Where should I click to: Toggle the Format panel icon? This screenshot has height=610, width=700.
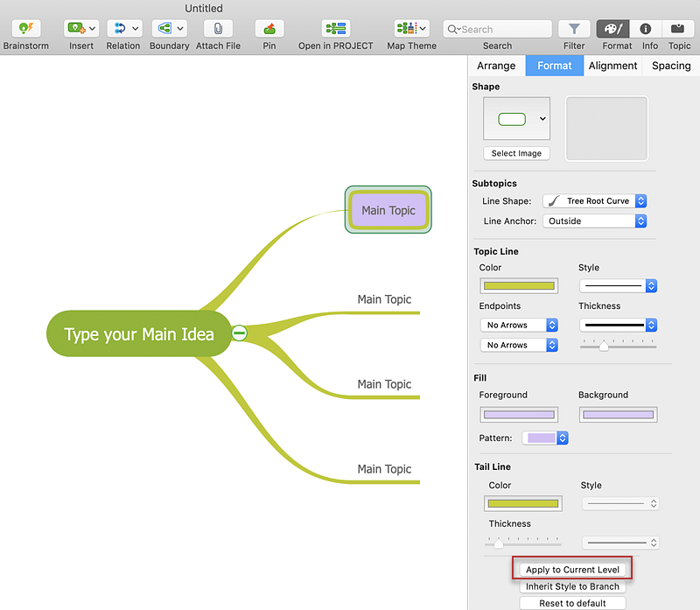(x=613, y=29)
